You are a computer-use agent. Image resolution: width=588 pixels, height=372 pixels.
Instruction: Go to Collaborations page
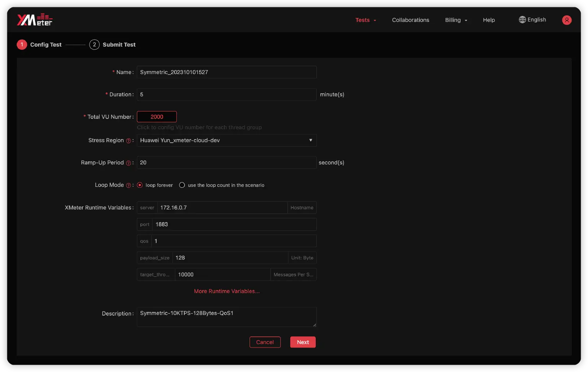click(x=410, y=20)
